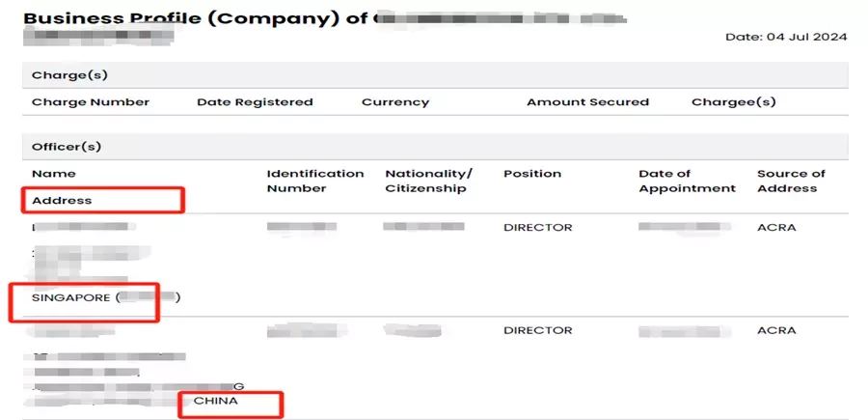Click the highlighted CHINA address text
The width and height of the screenshot is (868, 420).
pyautogui.click(x=215, y=401)
